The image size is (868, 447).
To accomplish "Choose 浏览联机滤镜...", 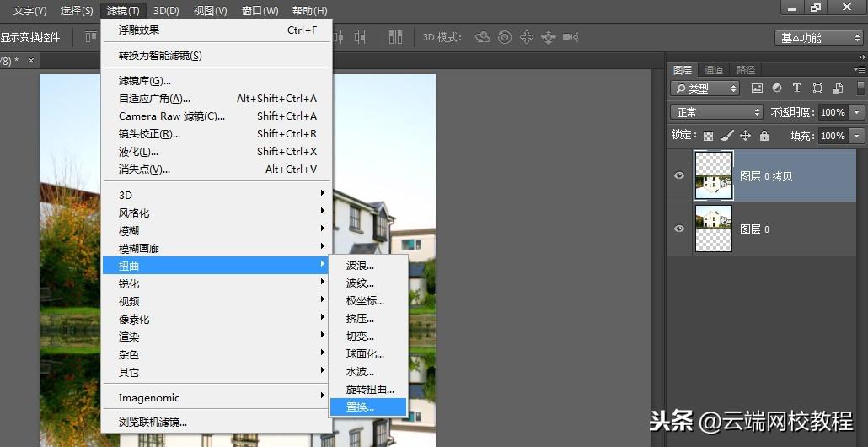I will click(217, 423).
